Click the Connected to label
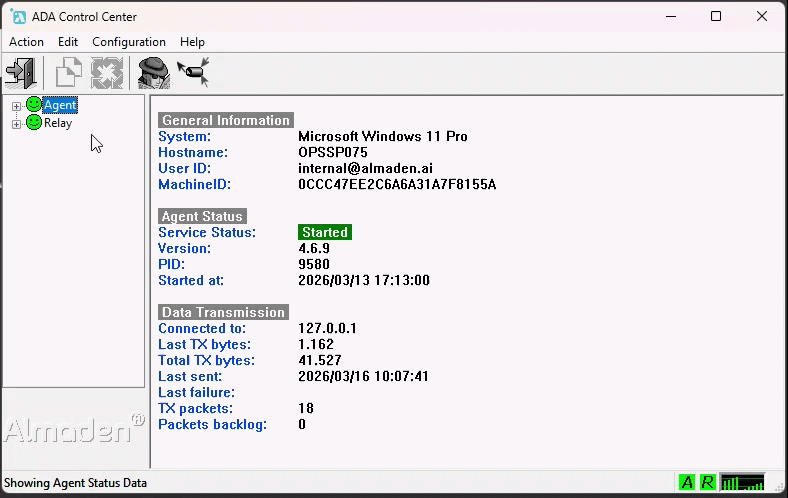This screenshot has width=788, height=498. coord(202,328)
